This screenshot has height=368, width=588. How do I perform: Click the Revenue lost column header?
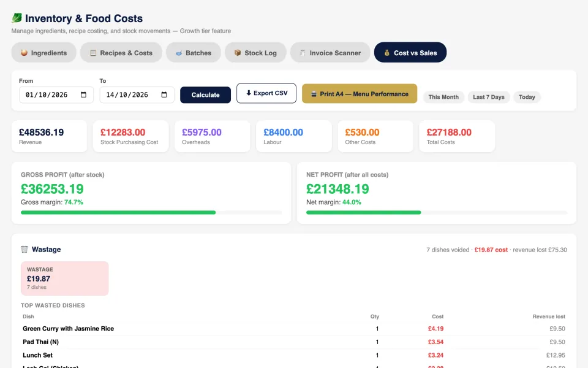tap(549, 316)
